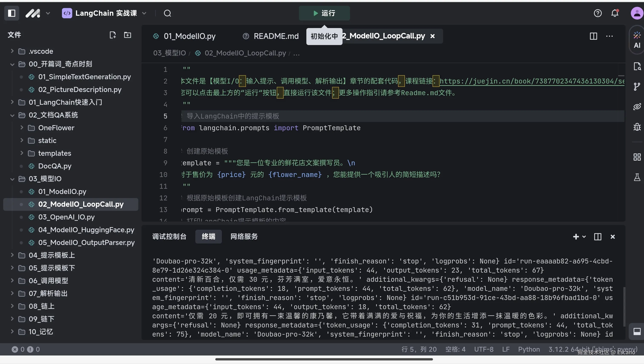The height and width of the screenshot is (364, 644).
Task: Click the search magnifier icon
Action: click(x=167, y=13)
